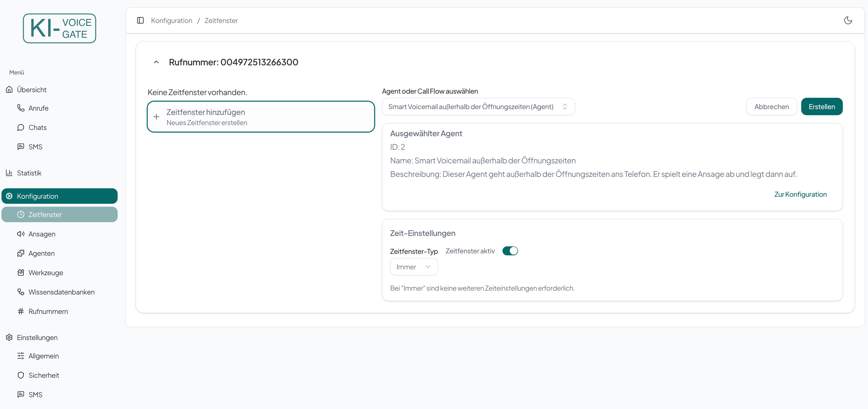Open Ansagen speaker icon entry

tap(21, 234)
